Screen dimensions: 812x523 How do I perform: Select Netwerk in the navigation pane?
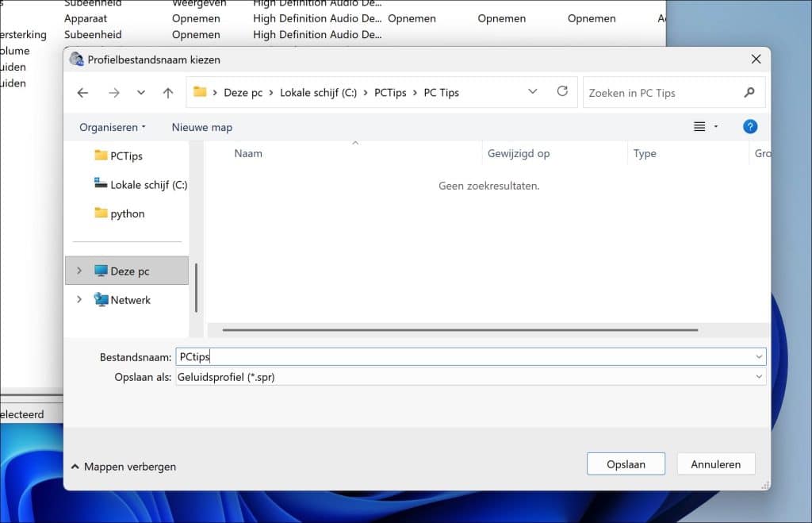point(130,300)
